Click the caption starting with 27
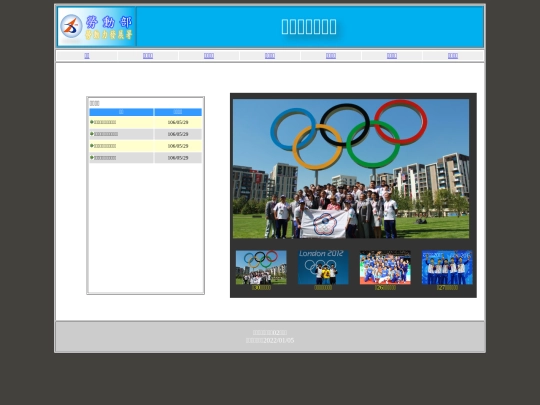540x405 pixels. [447, 288]
